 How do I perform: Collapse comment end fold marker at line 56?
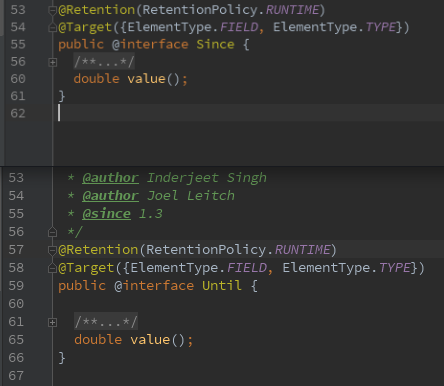coord(52,232)
